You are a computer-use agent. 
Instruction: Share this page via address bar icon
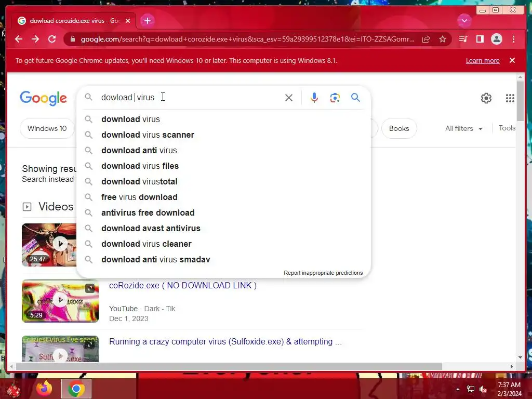point(426,39)
